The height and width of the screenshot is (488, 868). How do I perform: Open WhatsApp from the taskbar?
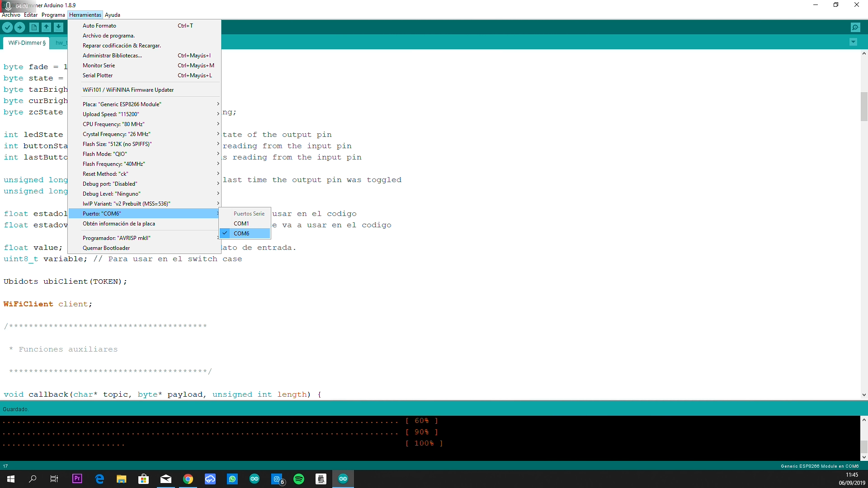click(232, 479)
